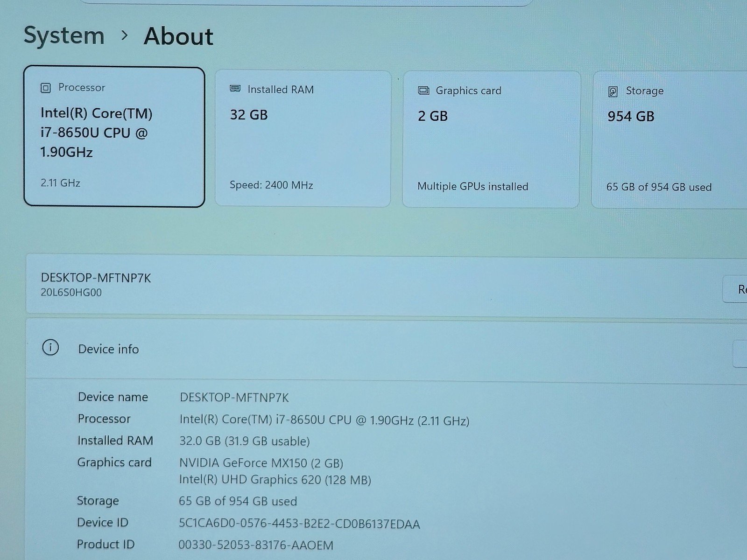Click the 954 GB storage value
The width and height of the screenshot is (747, 560).
coord(631,116)
